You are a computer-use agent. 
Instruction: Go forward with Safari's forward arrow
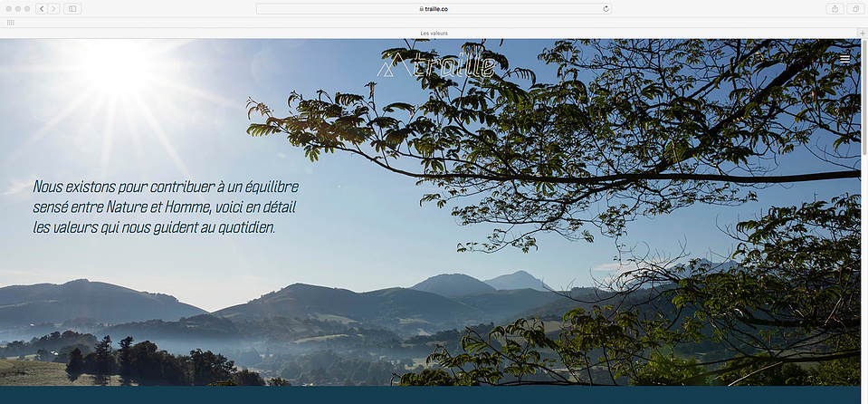(x=53, y=9)
